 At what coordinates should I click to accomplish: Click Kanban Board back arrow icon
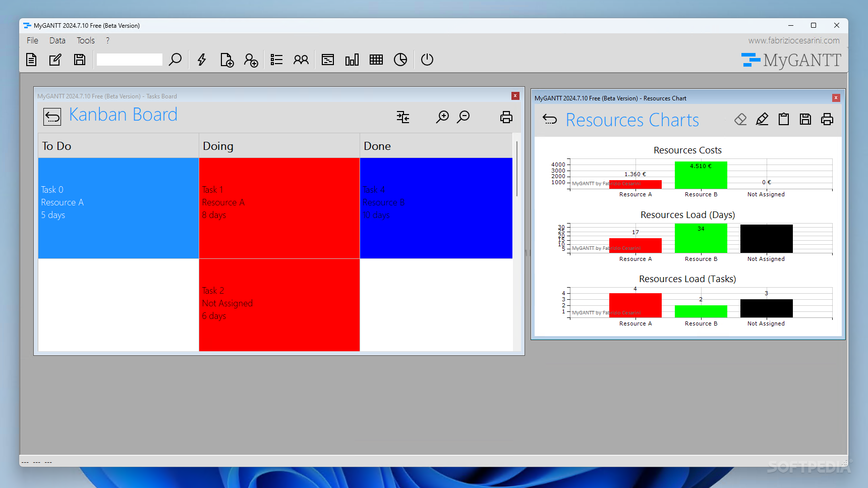(x=52, y=117)
